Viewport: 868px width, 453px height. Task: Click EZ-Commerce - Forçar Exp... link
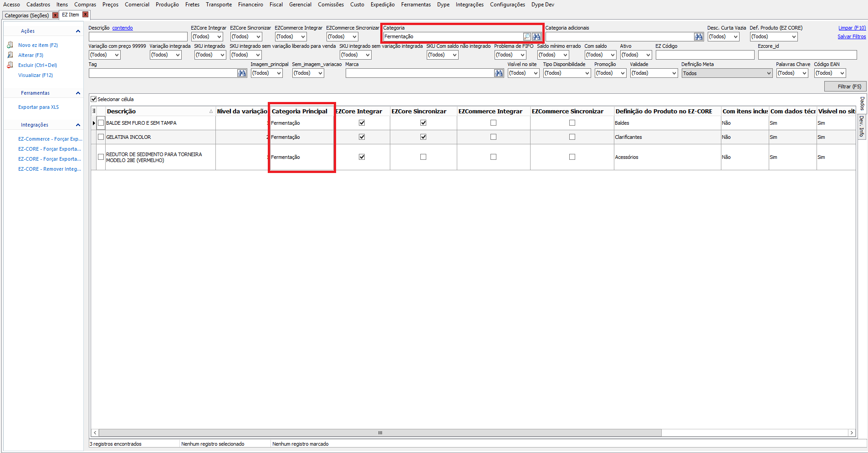[x=50, y=139]
